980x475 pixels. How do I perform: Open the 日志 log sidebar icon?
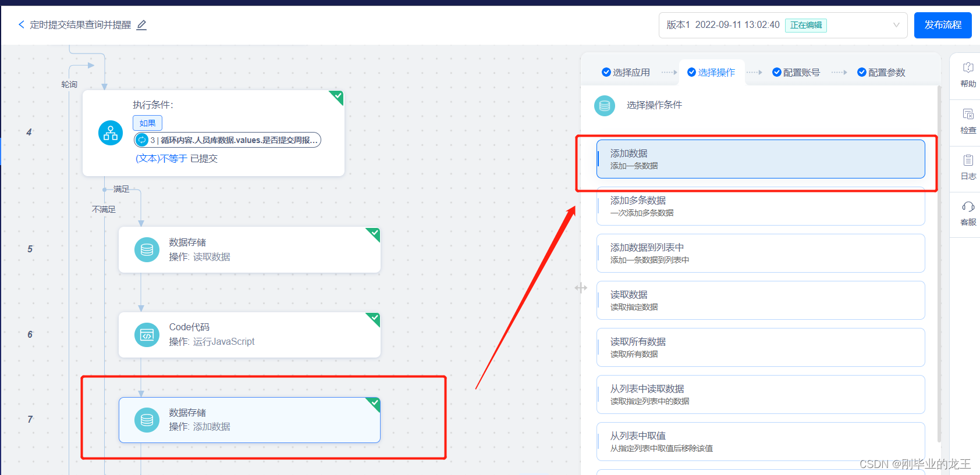tap(968, 167)
